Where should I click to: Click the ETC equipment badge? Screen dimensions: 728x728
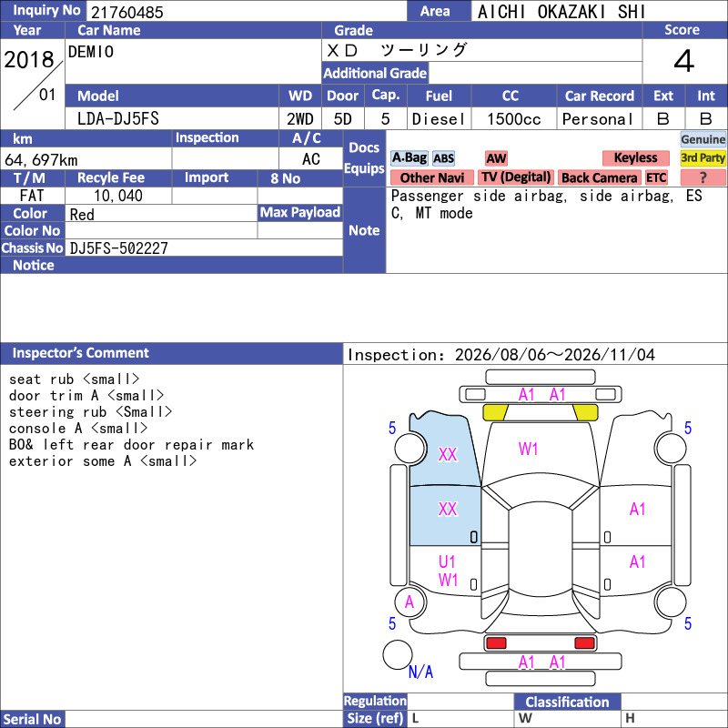click(656, 177)
